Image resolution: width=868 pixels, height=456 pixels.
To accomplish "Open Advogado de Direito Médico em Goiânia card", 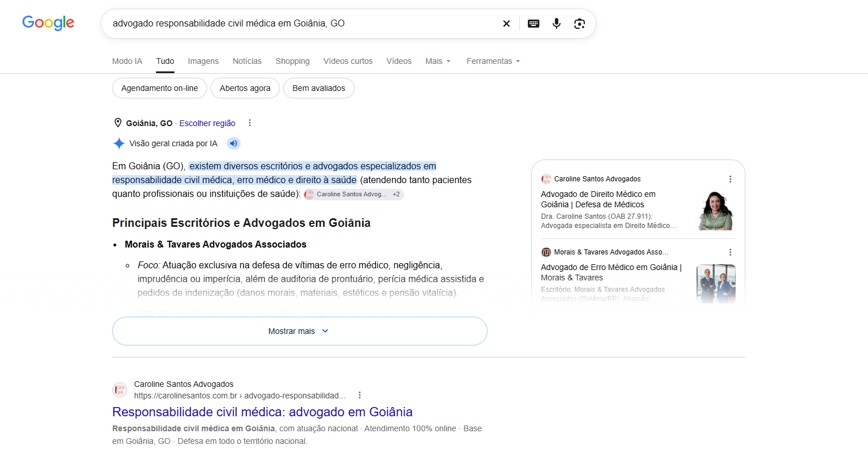I will pos(598,199).
